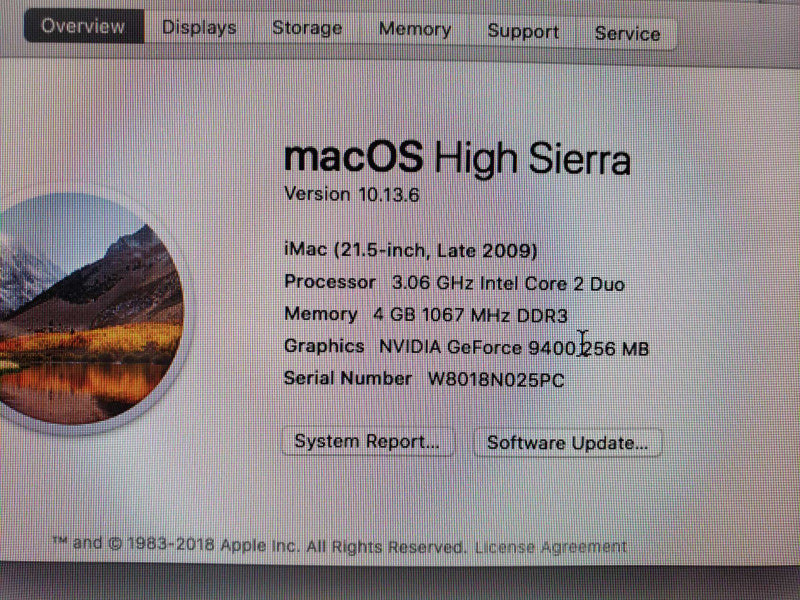Viewport: 800px width, 600px height.
Task: Open the License Agreement link
Action: pos(551,547)
